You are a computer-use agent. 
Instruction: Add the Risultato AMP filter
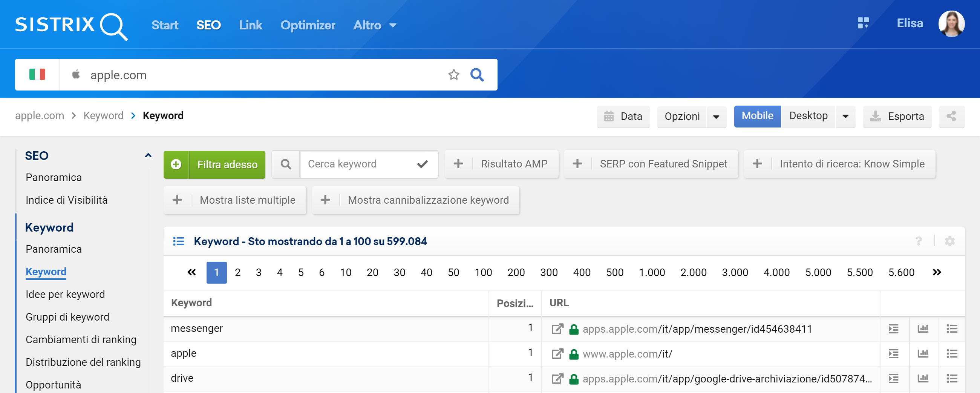pos(501,164)
